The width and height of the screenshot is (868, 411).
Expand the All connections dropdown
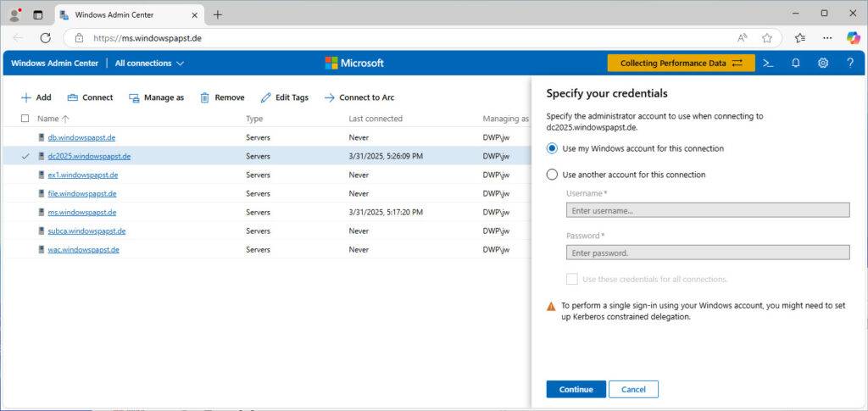tap(149, 63)
